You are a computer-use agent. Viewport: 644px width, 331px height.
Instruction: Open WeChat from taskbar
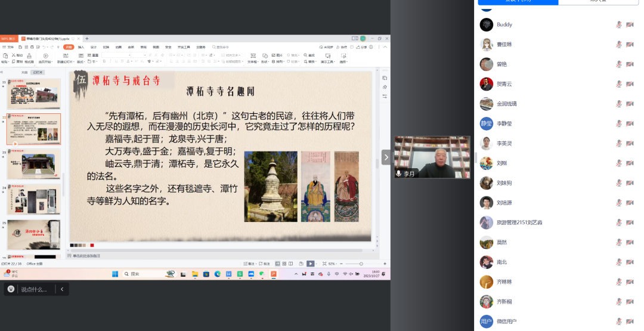pyautogui.click(x=262, y=274)
